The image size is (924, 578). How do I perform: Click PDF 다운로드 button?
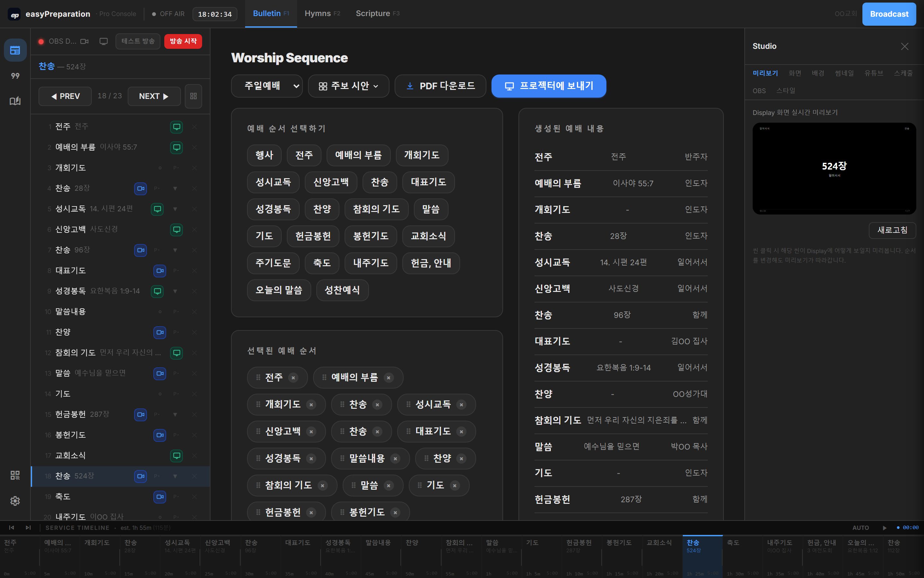click(440, 86)
